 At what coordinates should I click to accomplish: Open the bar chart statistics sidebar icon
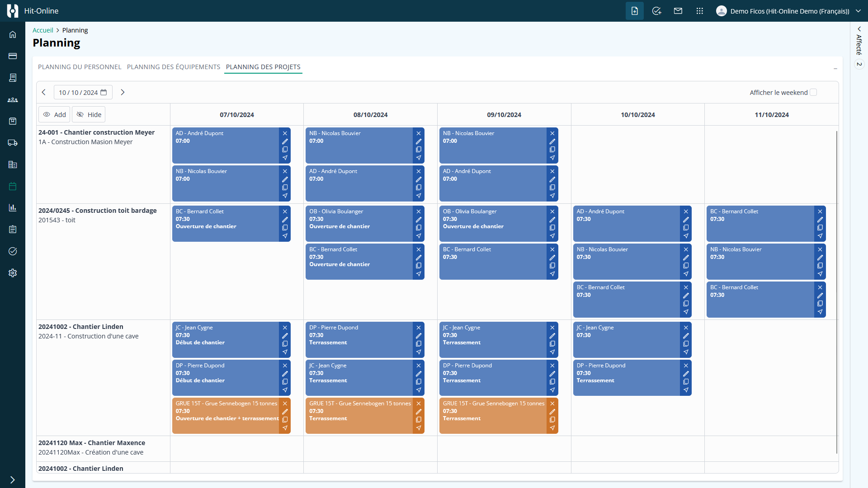(x=13, y=208)
